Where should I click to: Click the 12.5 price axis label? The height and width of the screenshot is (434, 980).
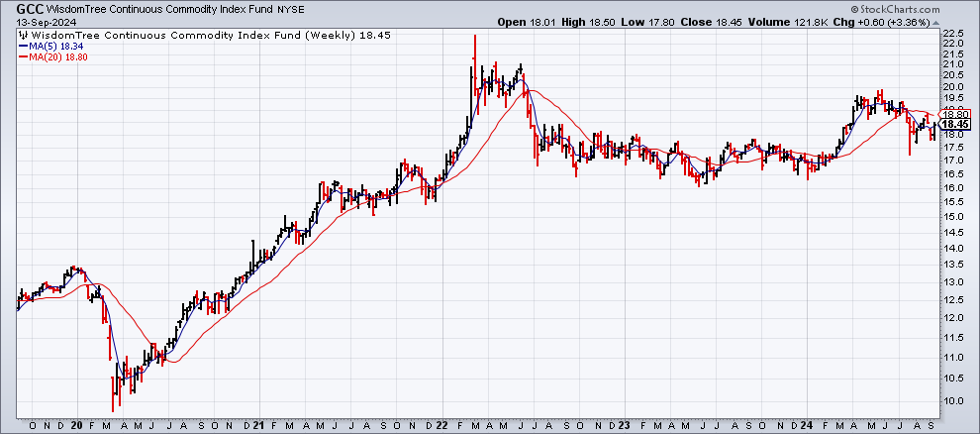(954, 300)
